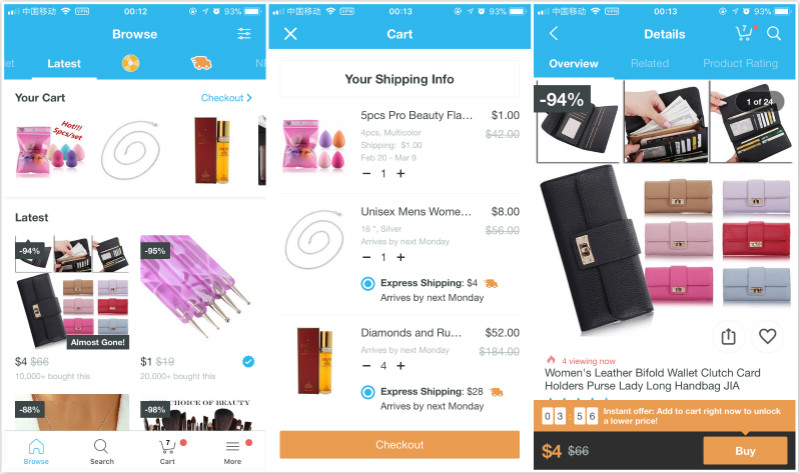Click the orange Checkout button
This screenshot has height=474, width=800.
pyautogui.click(x=399, y=444)
